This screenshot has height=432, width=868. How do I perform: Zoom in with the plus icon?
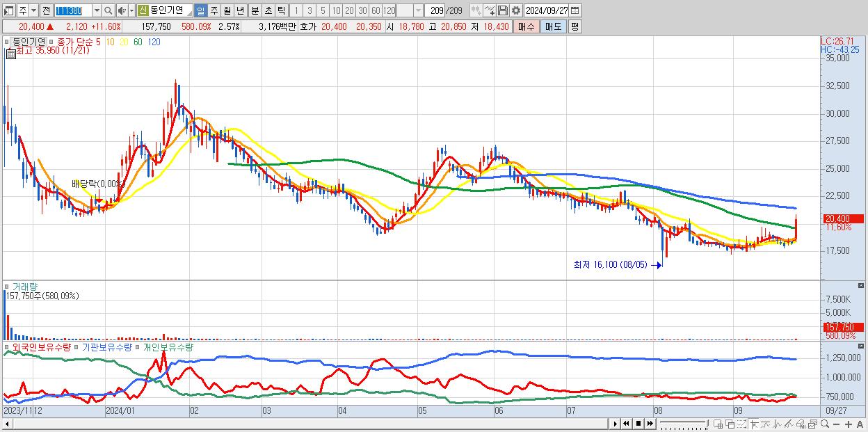click(849, 424)
